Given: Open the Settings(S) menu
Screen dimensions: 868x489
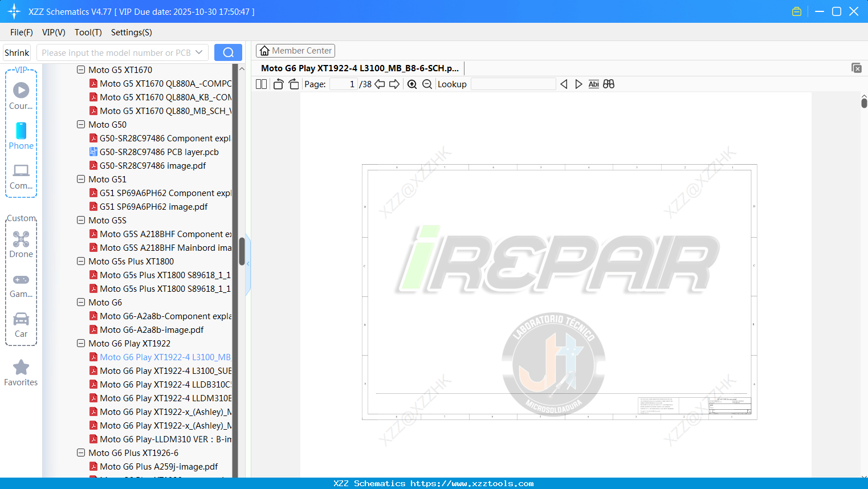Looking at the screenshot, I should [x=132, y=32].
